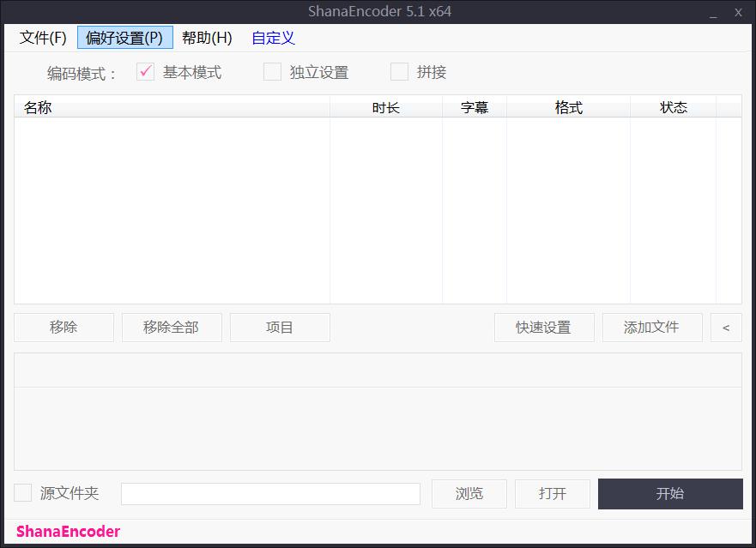Click the source folder path input field
Viewport: 756px width, 548px height.
point(269,493)
